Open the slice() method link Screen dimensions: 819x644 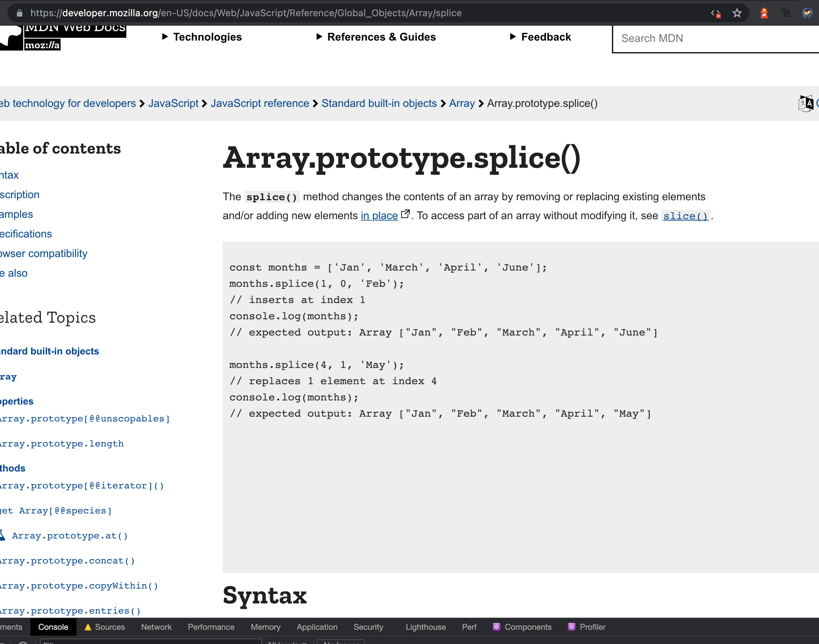tap(685, 216)
